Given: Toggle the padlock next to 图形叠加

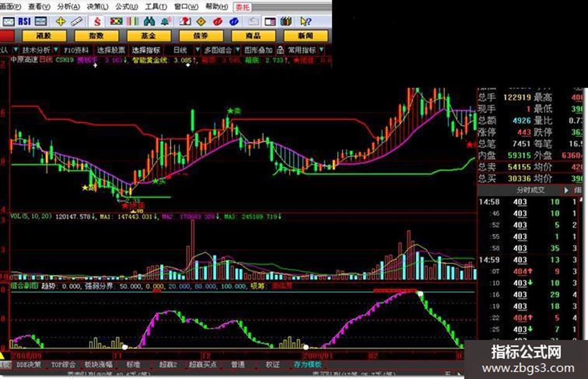Looking at the screenshot, I should (280, 50).
